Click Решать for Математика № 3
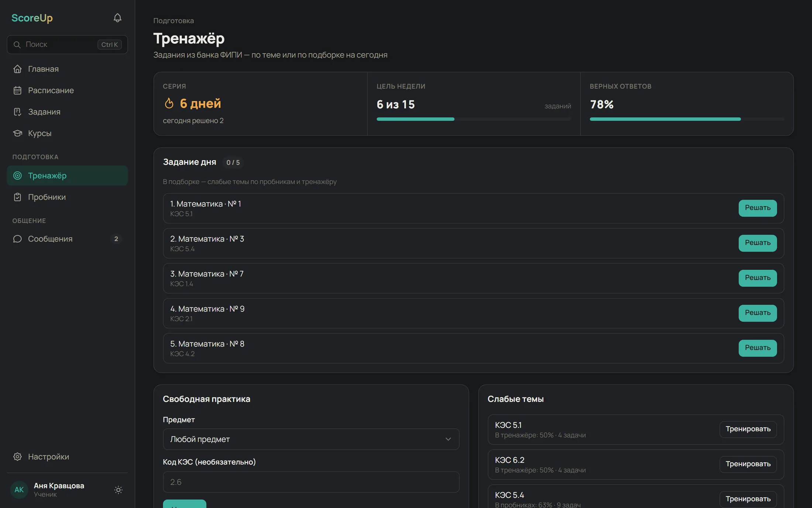Image resolution: width=812 pixels, height=508 pixels. 757,243
